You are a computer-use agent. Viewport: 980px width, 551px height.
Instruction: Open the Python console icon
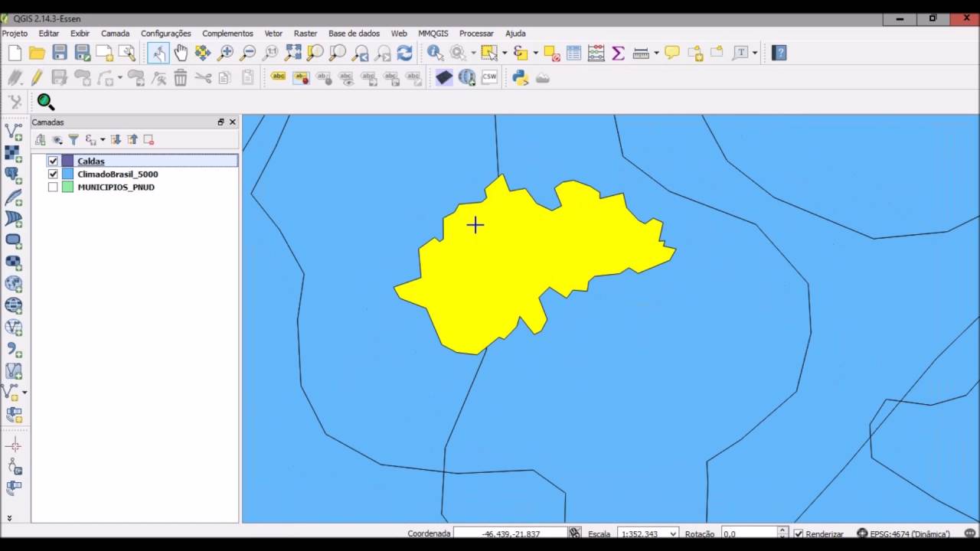521,77
